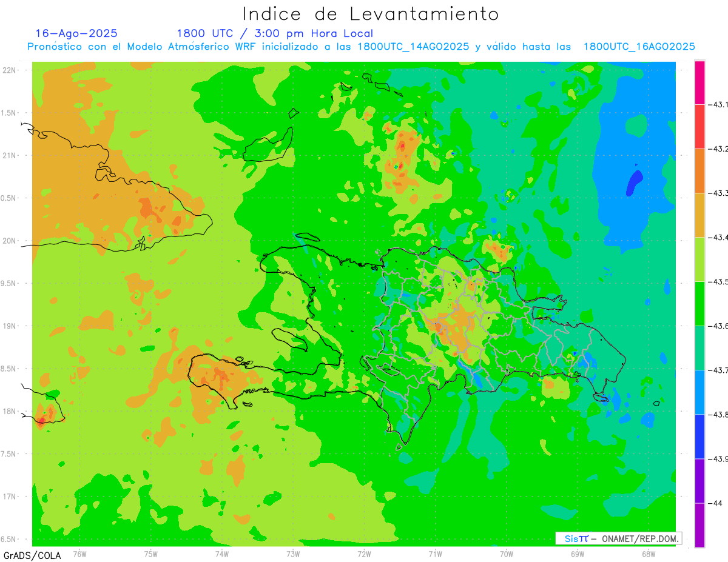The width and height of the screenshot is (728, 562).
Task: Click the teal green swatch below -43.6
Action: (700, 347)
